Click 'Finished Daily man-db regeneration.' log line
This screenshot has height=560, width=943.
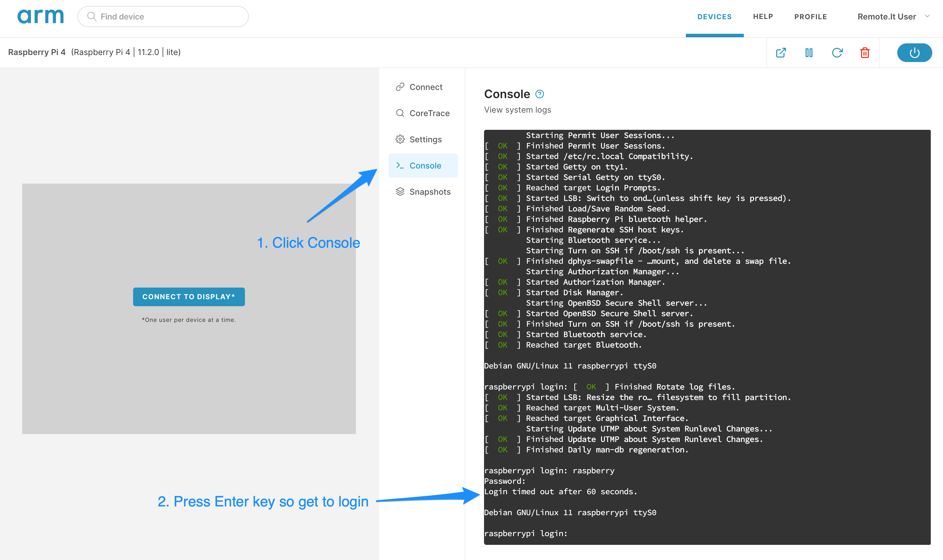(586, 449)
